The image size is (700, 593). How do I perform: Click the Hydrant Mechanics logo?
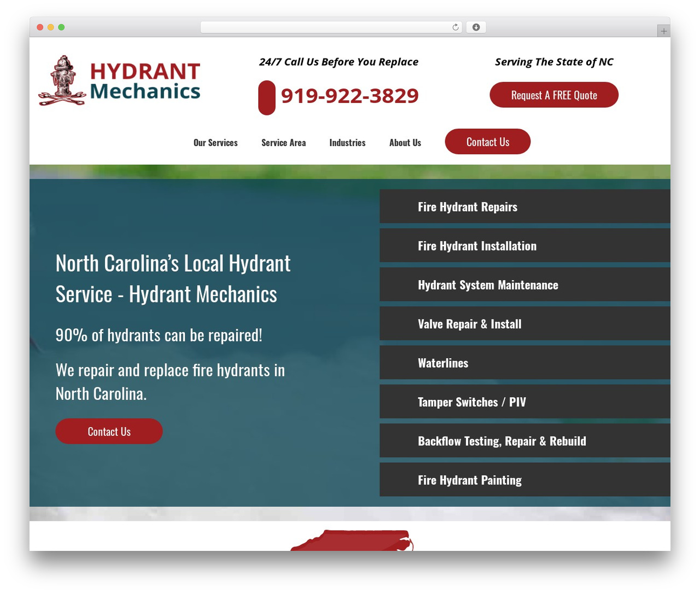click(119, 81)
